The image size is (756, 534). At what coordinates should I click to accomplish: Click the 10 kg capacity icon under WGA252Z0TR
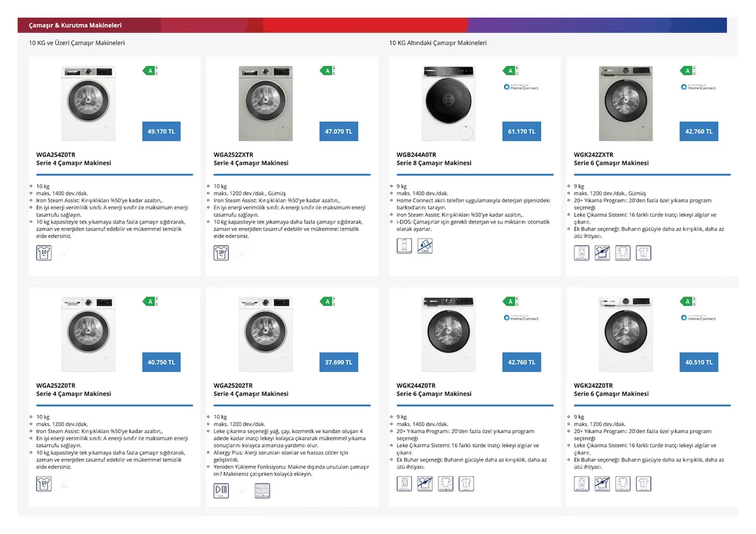pyautogui.click(x=44, y=484)
